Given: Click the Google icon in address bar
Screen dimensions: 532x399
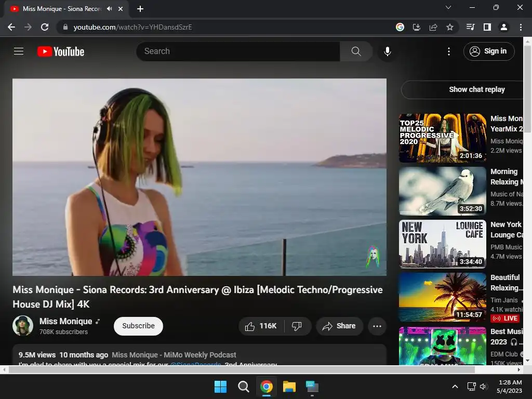Looking at the screenshot, I should coord(400,27).
